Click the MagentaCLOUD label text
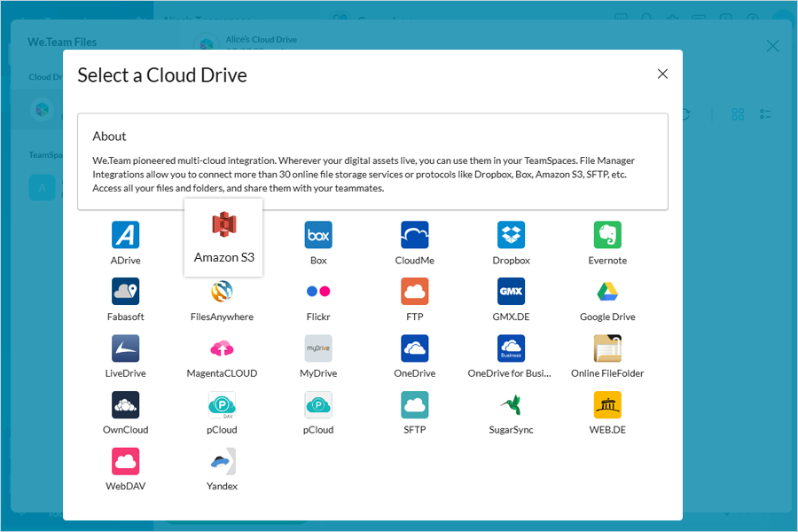The width and height of the screenshot is (798, 532). click(x=222, y=373)
